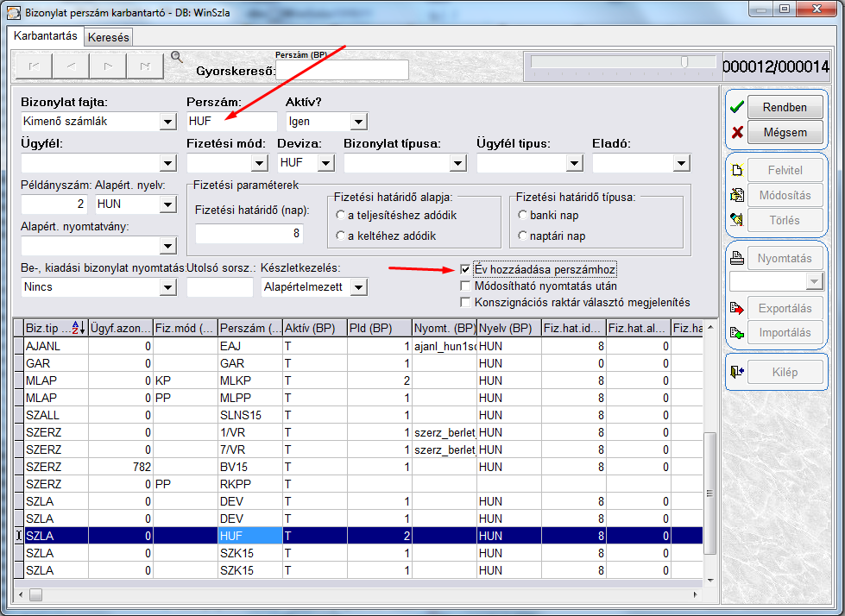
Task: Select the Karbantartás tab
Action: tap(47, 36)
